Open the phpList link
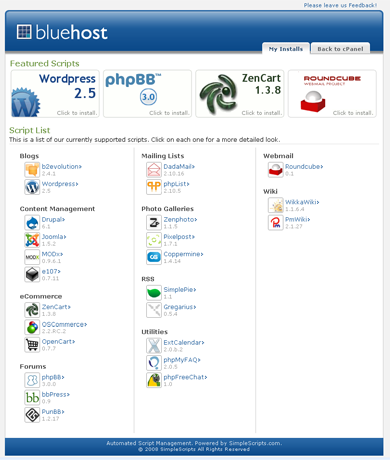 (x=176, y=184)
